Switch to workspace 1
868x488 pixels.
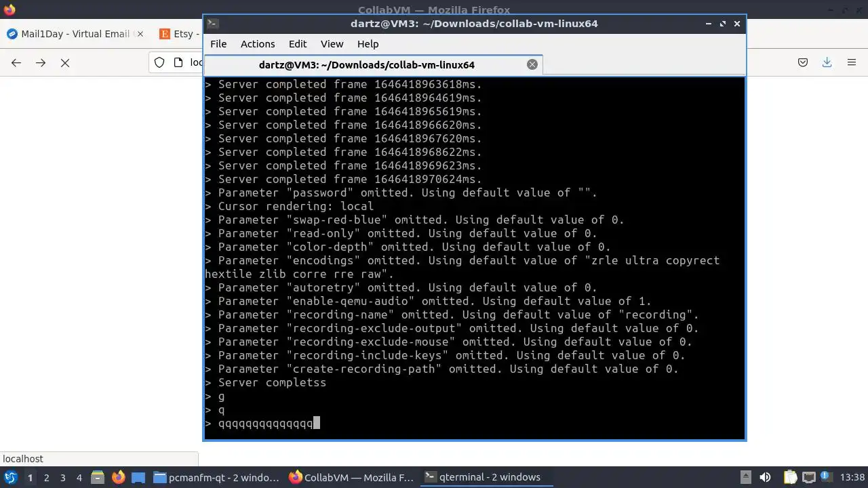pyautogui.click(x=30, y=477)
